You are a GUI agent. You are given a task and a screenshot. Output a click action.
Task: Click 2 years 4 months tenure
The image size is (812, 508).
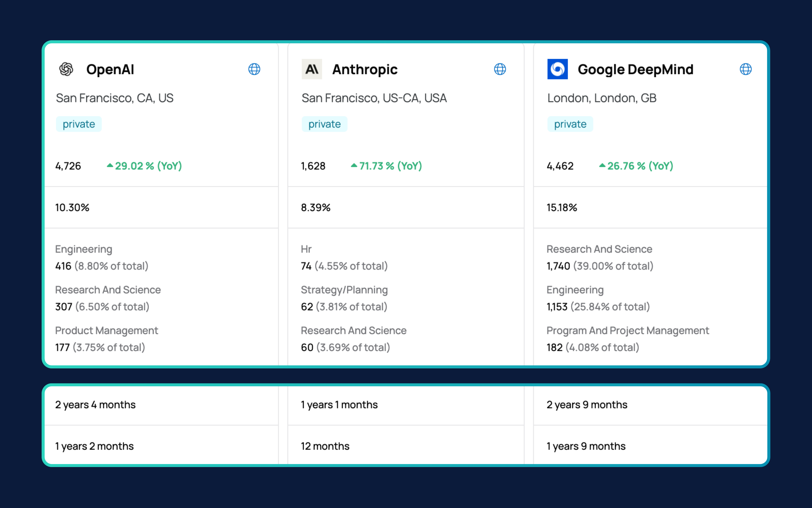pyautogui.click(x=95, y=405)
